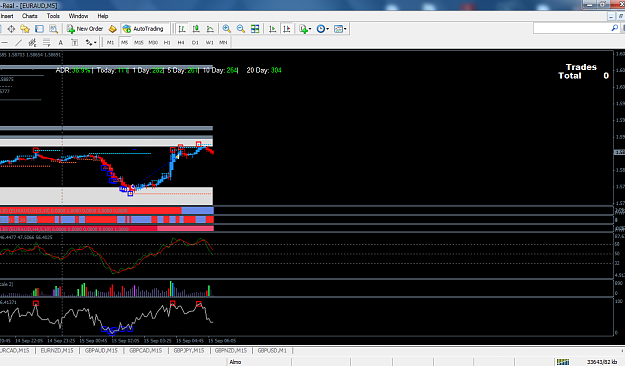Select the horizontal line tool
This screenshot has width=625, height=366.
(5, 42)
